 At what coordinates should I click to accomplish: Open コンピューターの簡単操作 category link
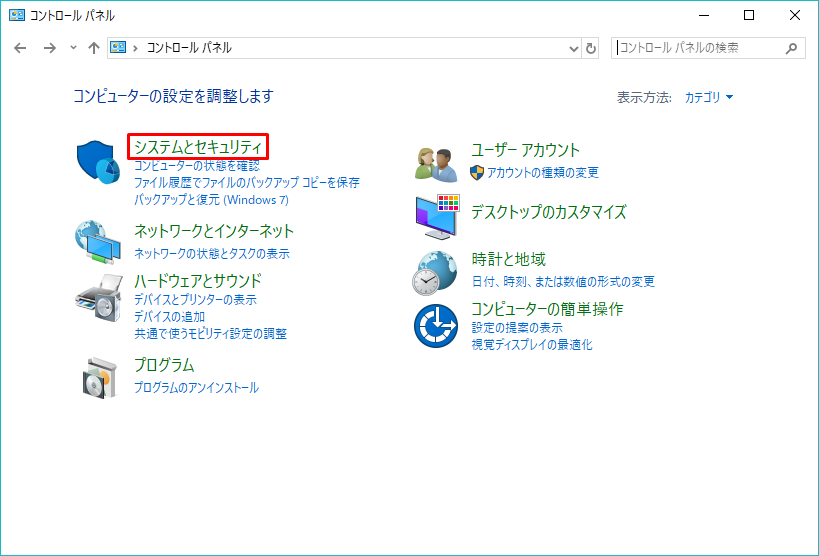pos(547,308)
